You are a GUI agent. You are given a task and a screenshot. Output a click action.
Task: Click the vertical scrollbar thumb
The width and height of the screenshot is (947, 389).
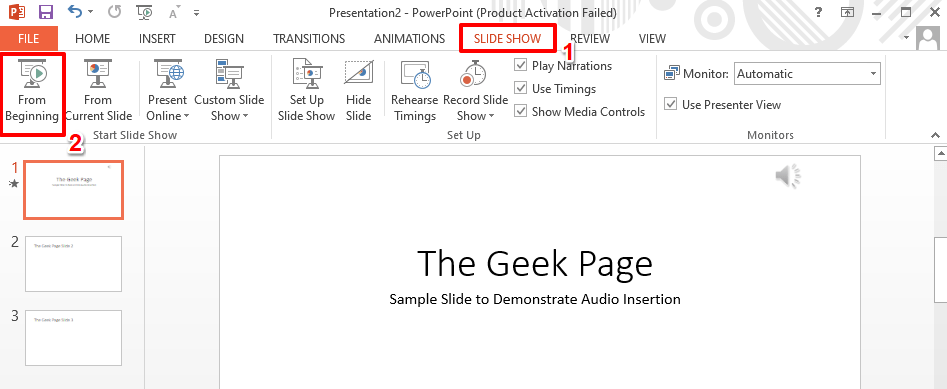(940, 269)
